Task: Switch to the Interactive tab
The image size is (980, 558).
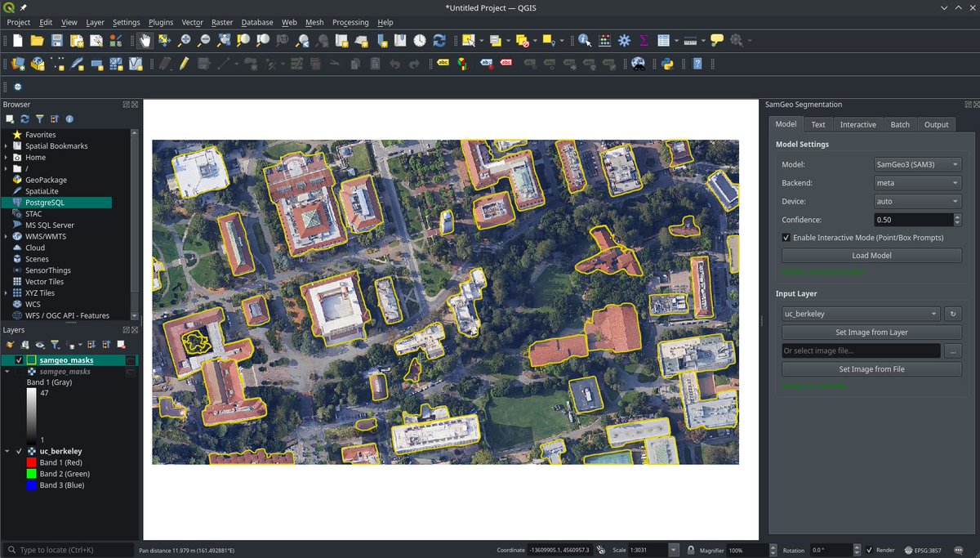Action: 858,124
